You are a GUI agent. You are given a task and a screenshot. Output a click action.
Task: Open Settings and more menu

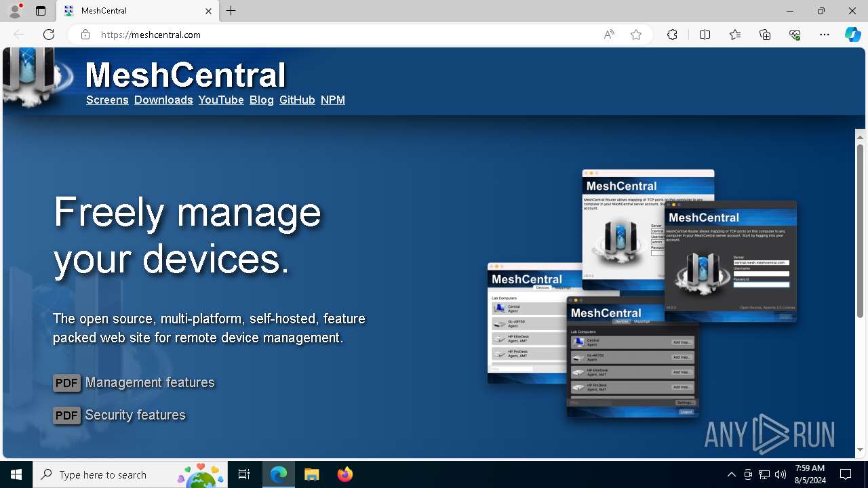click(825, 35)
